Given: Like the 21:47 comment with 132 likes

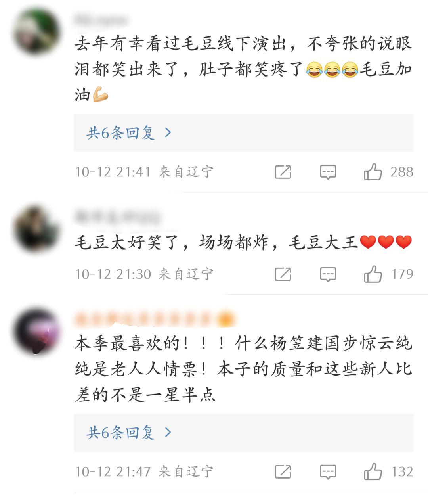Looking at the screenshot, I should pyautogui.click(x=373, y=472).
